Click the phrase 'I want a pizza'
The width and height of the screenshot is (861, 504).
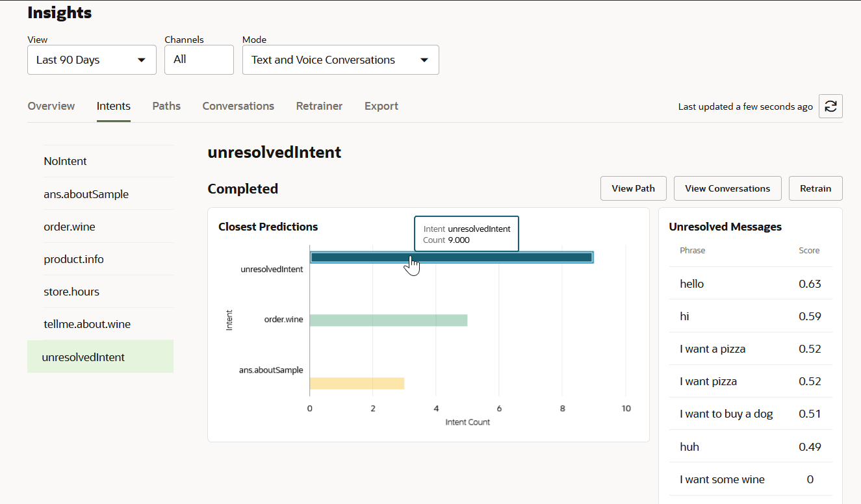tap(712, 349)
